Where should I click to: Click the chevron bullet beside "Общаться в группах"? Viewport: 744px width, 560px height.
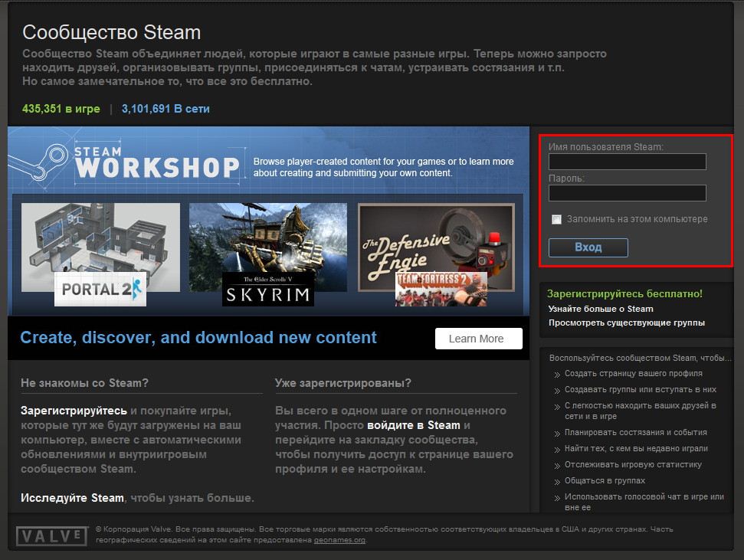557,482
